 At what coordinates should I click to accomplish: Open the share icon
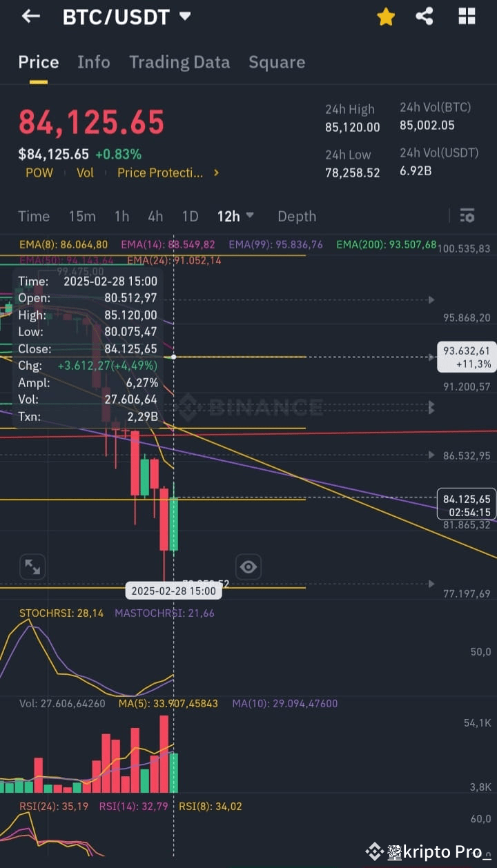pos(425,17)
